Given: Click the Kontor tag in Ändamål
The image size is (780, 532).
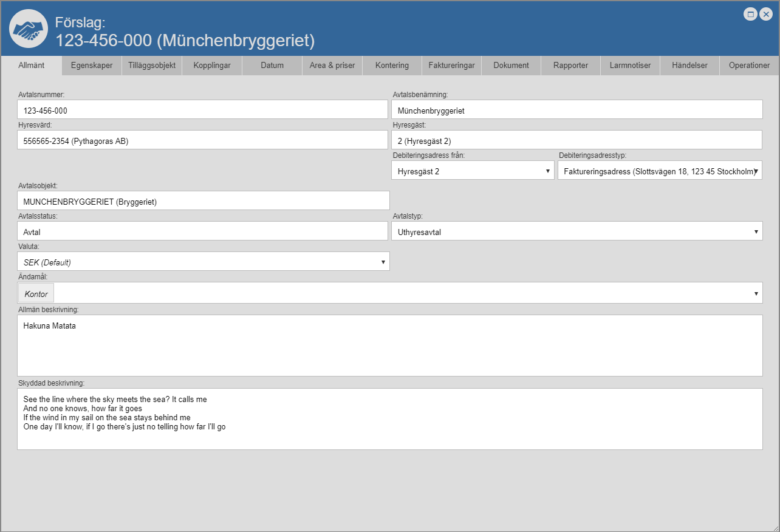Looking at the screenshot, I should (36, 293).
